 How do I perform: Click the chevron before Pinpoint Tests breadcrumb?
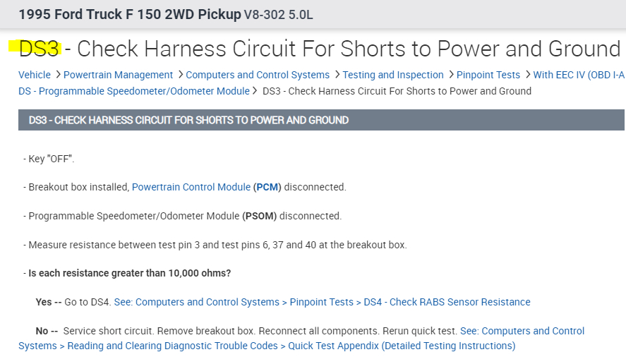[450, 75]
